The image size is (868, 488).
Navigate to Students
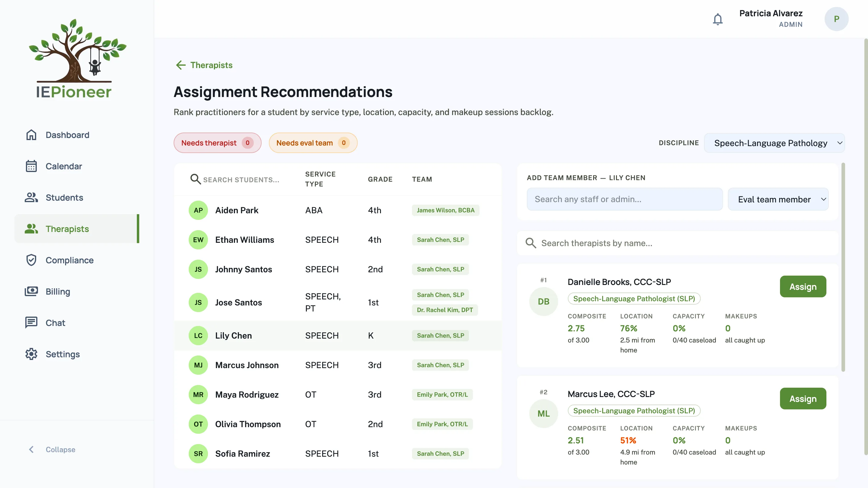77,198
